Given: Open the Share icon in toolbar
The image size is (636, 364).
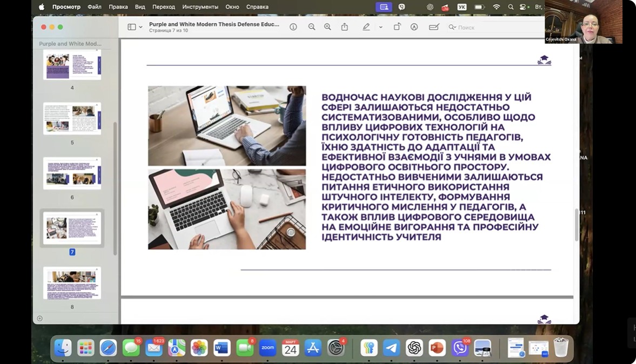Looking at the screenshot, I should 345,27.
